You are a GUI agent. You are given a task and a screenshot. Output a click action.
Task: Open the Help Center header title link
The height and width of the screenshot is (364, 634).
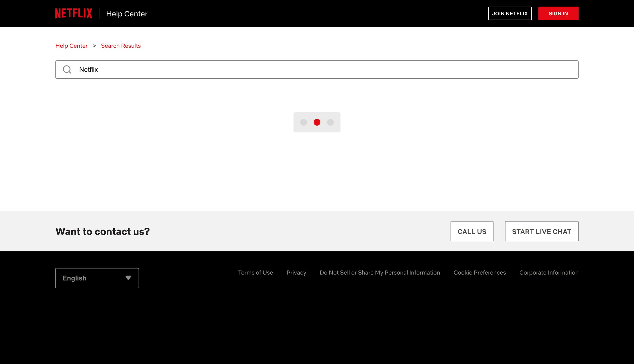click(127, 14)
